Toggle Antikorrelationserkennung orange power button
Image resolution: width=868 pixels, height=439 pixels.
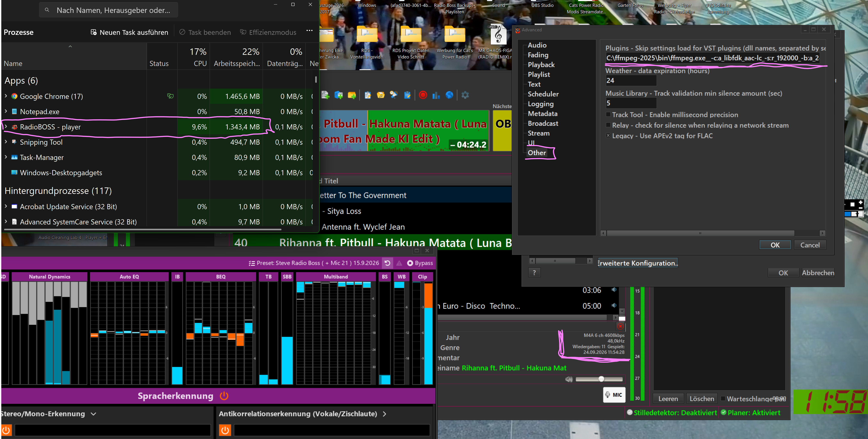[x=225, y=430]
